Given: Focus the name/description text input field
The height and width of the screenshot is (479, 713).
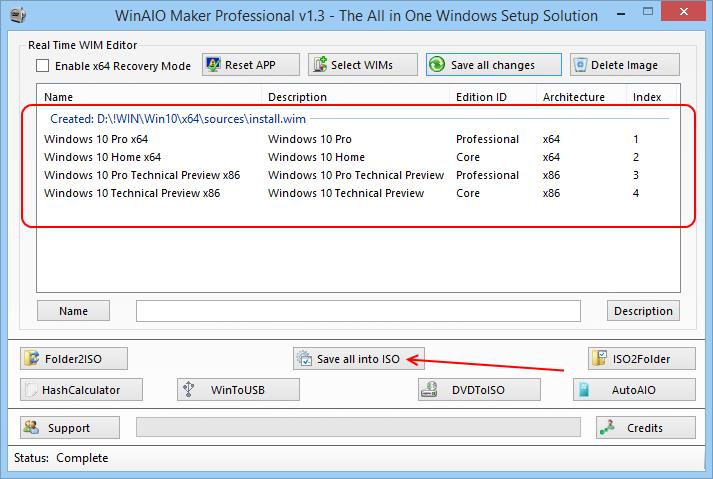Looking at the screenshot, I should click(358, 311).
